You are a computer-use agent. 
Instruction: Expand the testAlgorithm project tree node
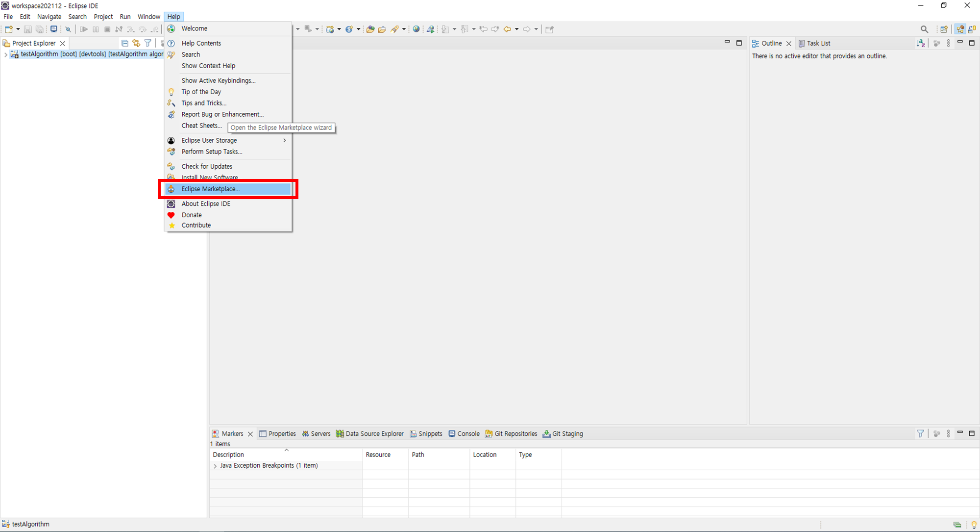click(x=5, y=54)
